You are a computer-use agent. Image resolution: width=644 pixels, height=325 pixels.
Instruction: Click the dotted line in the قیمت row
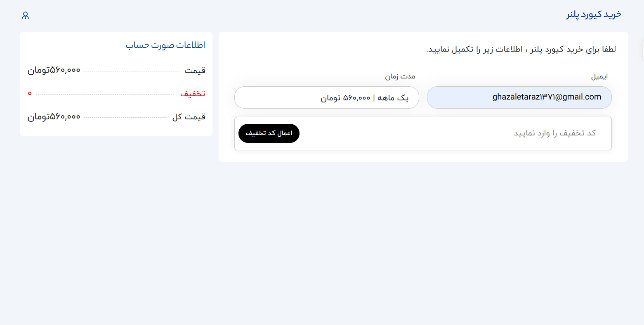coord(131,71)
